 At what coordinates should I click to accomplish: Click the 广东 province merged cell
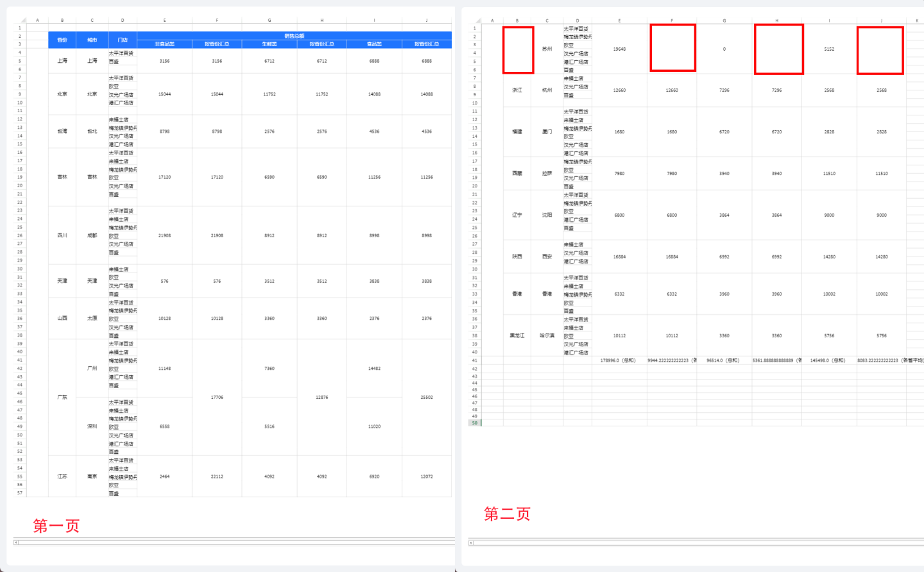pyautogui.click(x=62, y=397)
